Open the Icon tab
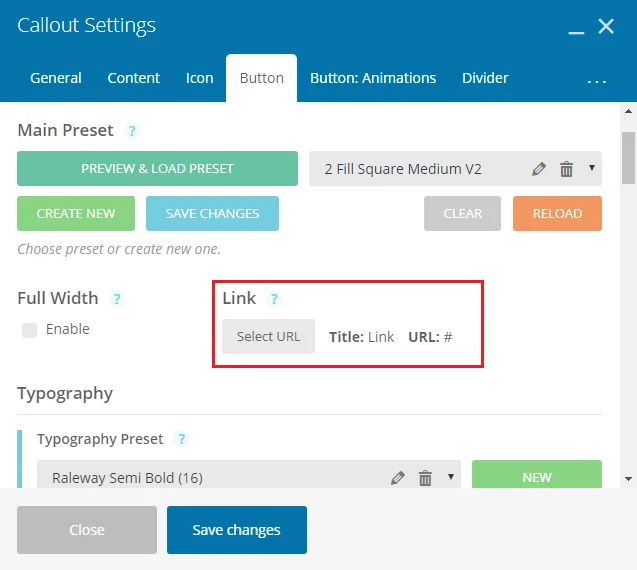The width and height of the screenshot is (637, 570). (199, 78)
